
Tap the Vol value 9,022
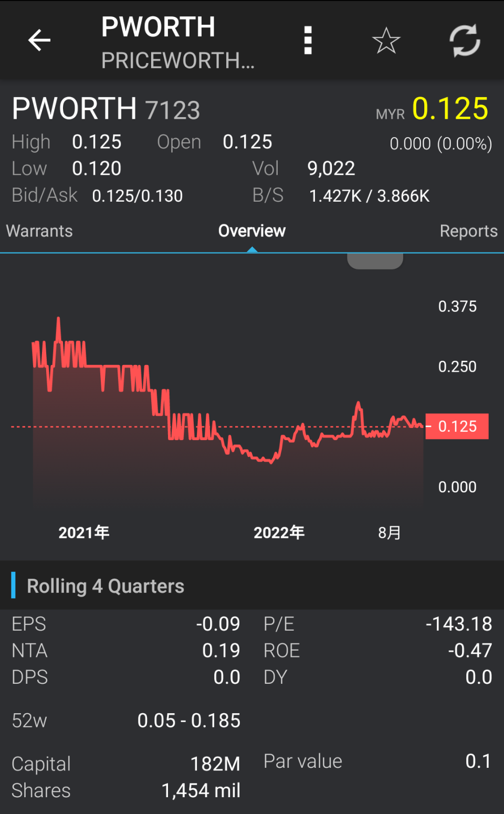(x=331, y=169)
